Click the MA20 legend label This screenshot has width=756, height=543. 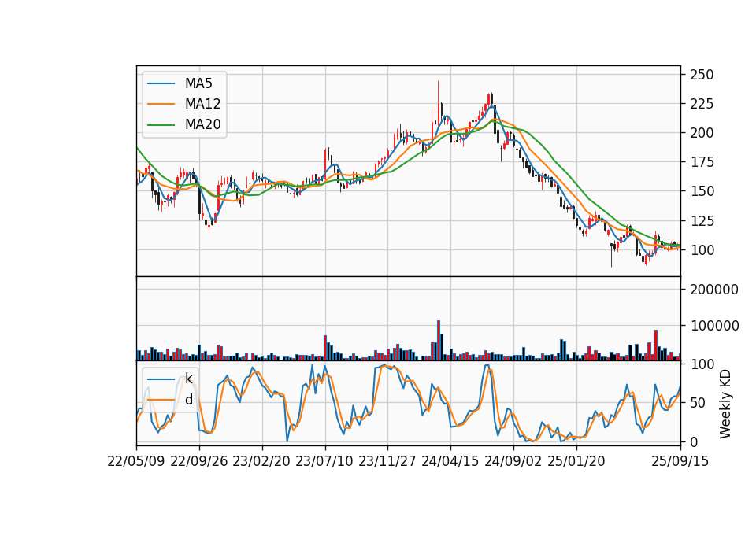click(x=202, y=124)
